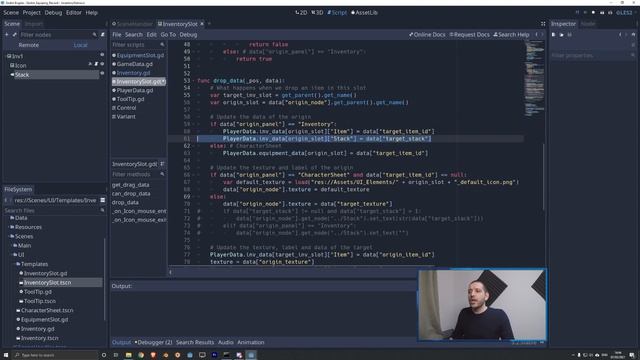
Task: Select the Icon node in scene tree
Action: [20, 65]
